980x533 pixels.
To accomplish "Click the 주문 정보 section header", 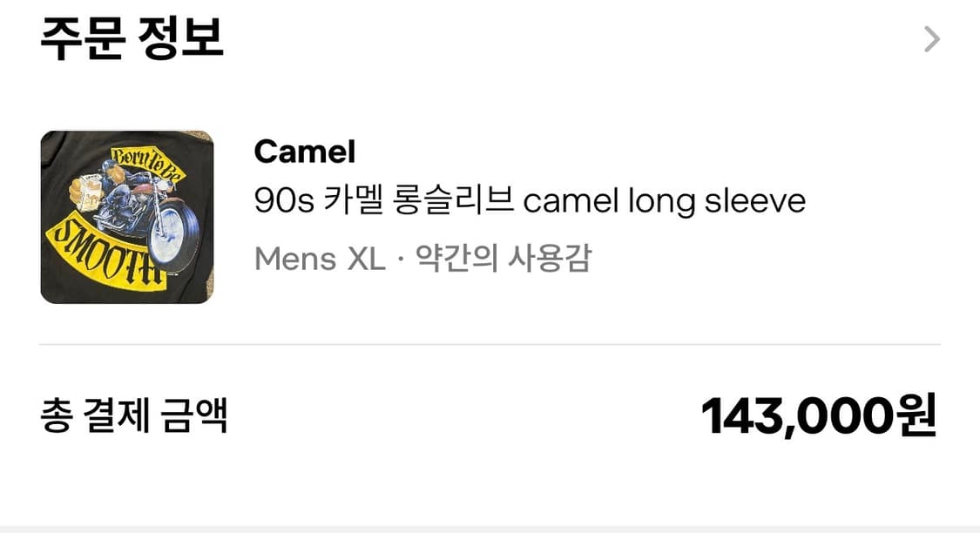I will click(x=132, y=38).
